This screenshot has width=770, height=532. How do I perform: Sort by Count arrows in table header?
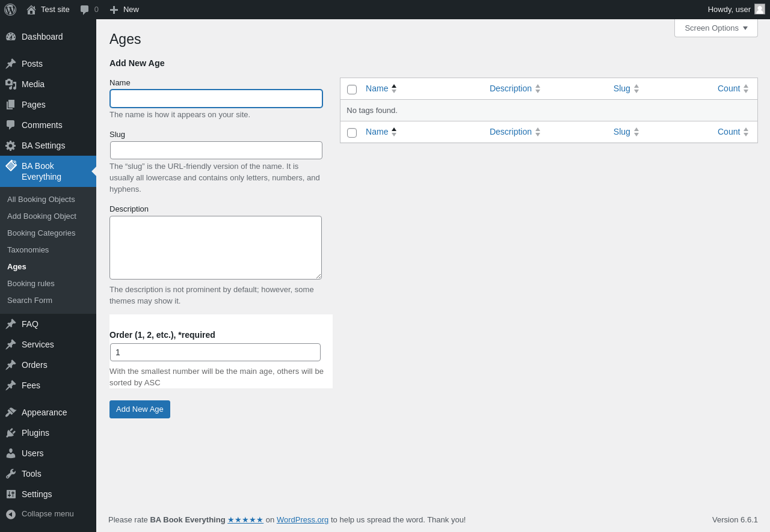tap(746, 88)
